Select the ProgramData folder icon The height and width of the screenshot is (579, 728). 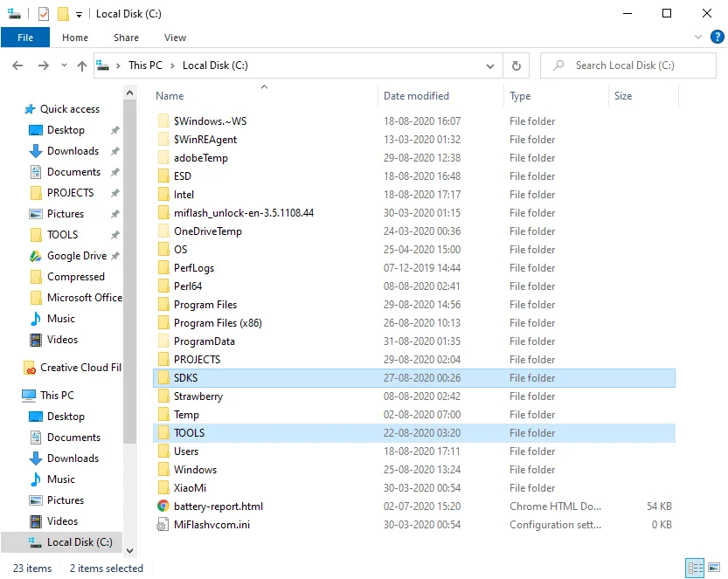(x=163, y=341)
